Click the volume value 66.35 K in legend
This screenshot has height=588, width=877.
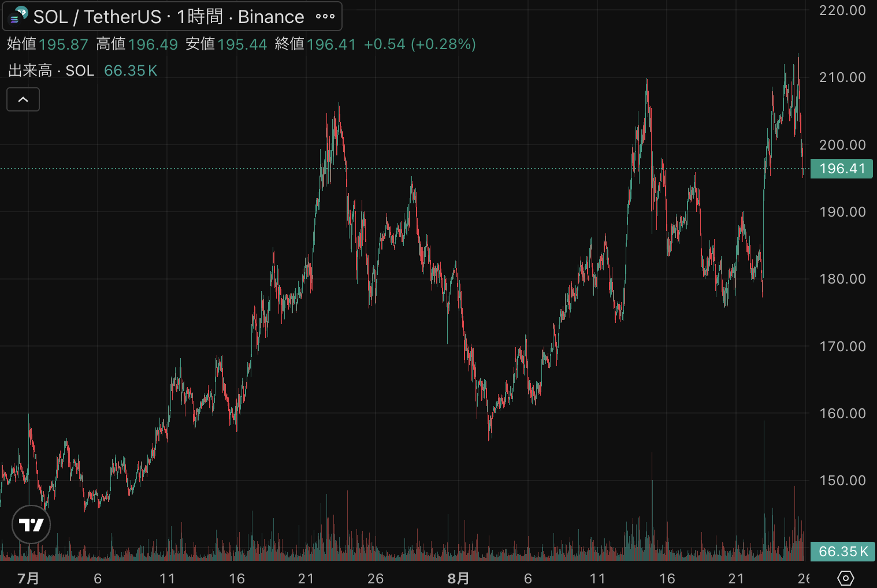tap(131, 70)
